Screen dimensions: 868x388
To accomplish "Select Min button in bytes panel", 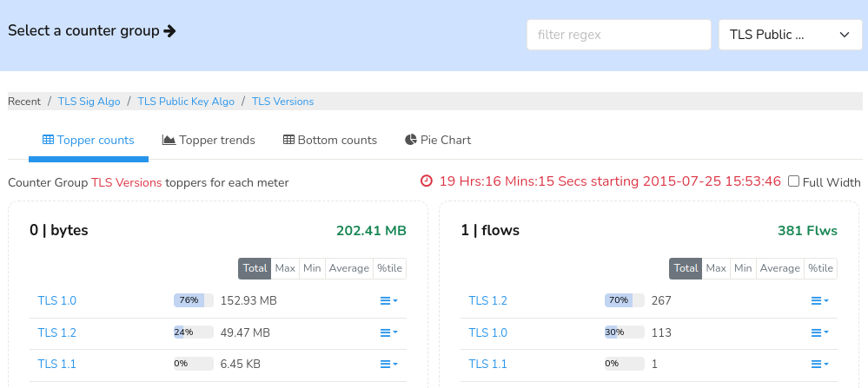I will tap(312, 268).
